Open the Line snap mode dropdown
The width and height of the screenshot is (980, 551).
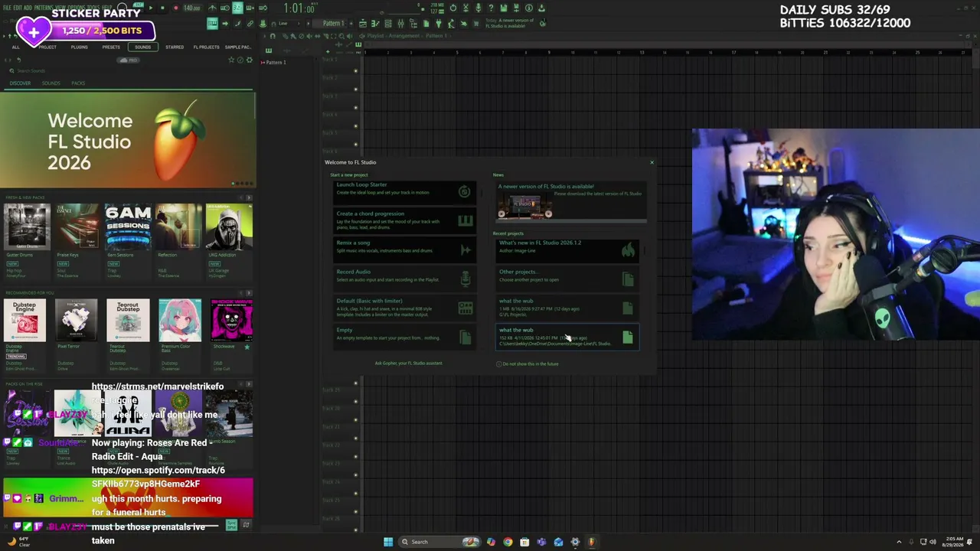pos(283,24)
